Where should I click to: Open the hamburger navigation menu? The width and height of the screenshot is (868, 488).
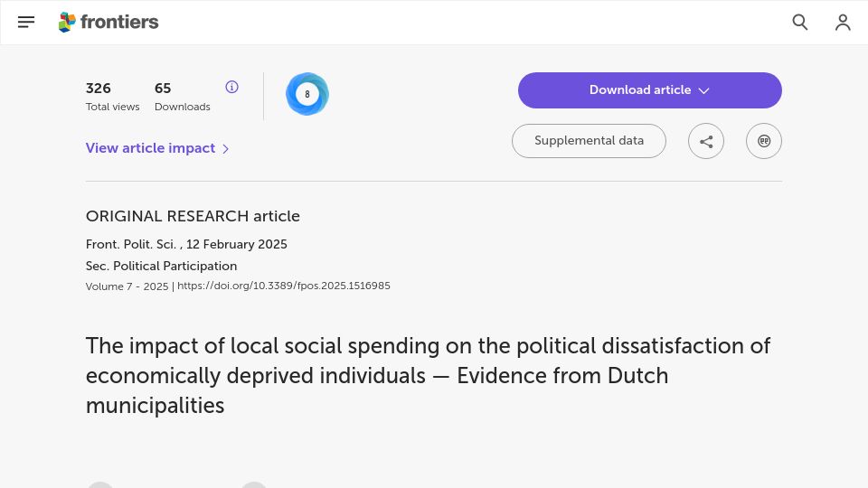coord(26,22)
